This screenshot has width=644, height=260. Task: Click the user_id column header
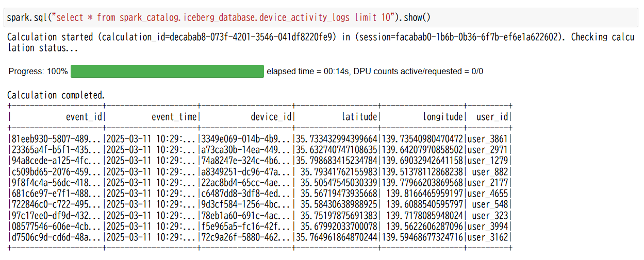point(492,117)
